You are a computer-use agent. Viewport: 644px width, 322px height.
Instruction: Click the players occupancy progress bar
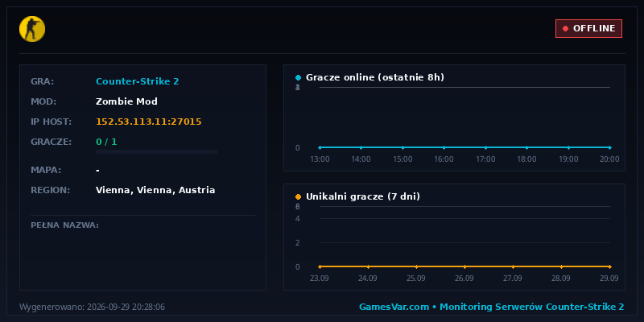coord(156,152)
